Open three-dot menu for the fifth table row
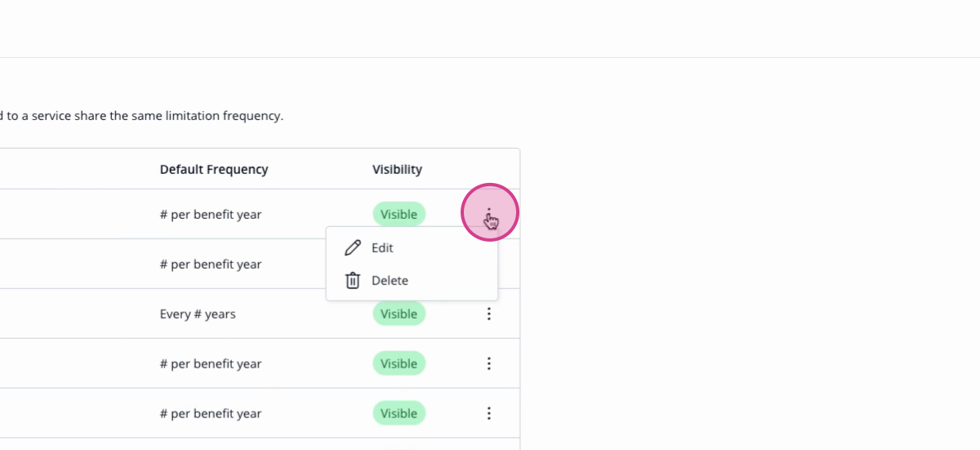 [x=488, y=413]
